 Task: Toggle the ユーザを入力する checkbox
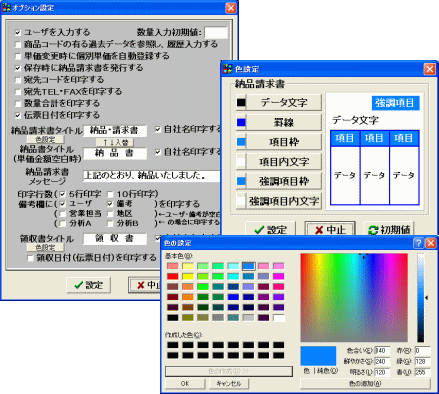[x=18, y=33]
